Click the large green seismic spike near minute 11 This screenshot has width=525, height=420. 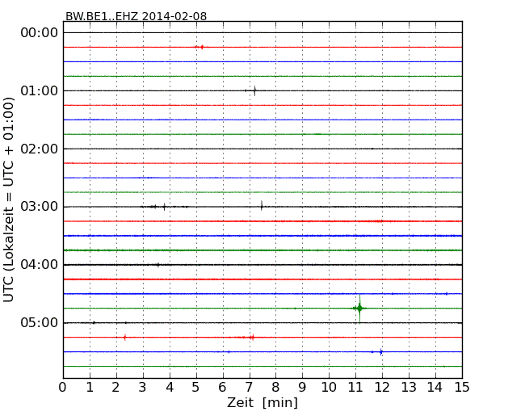(359, 309)
